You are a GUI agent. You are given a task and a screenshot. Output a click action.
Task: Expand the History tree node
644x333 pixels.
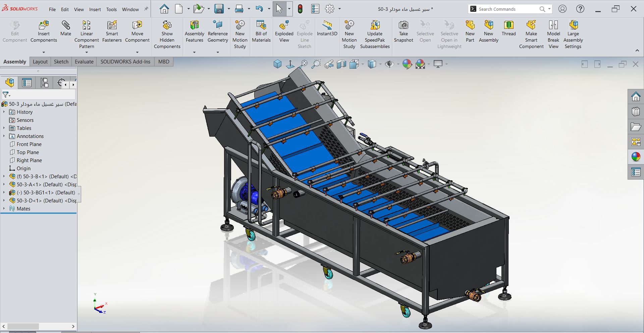coord(4,112)
